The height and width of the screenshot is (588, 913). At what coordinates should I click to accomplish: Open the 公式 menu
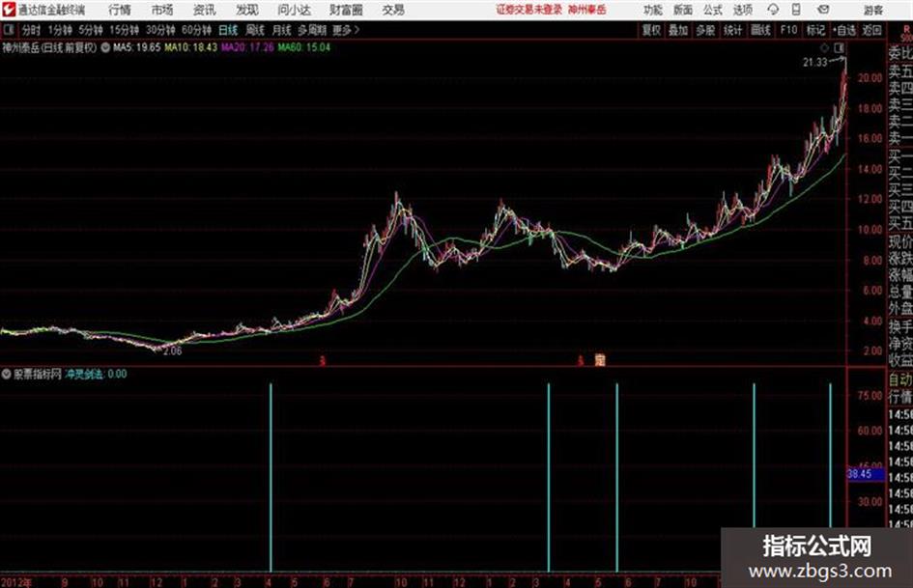[713, 10]
